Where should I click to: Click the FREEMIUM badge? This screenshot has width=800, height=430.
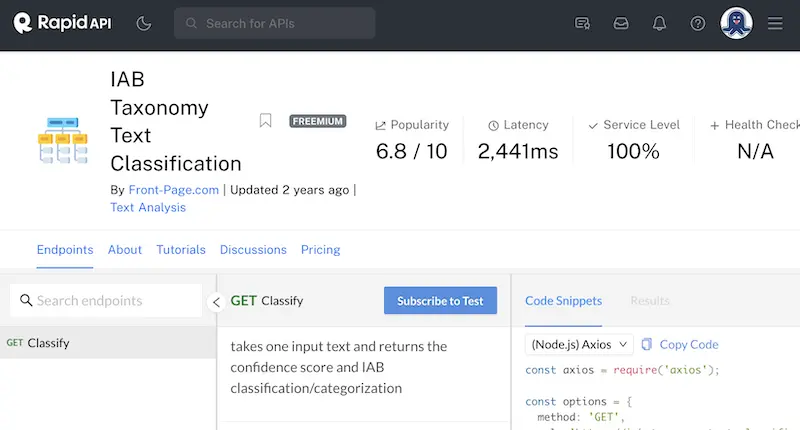[318, 121]
